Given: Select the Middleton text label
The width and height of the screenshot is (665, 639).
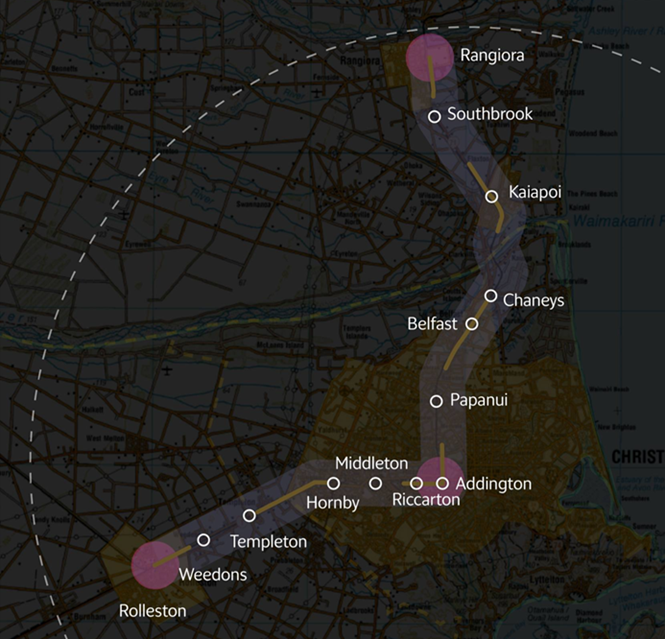Looking at the screenshot, I should 372,463.
